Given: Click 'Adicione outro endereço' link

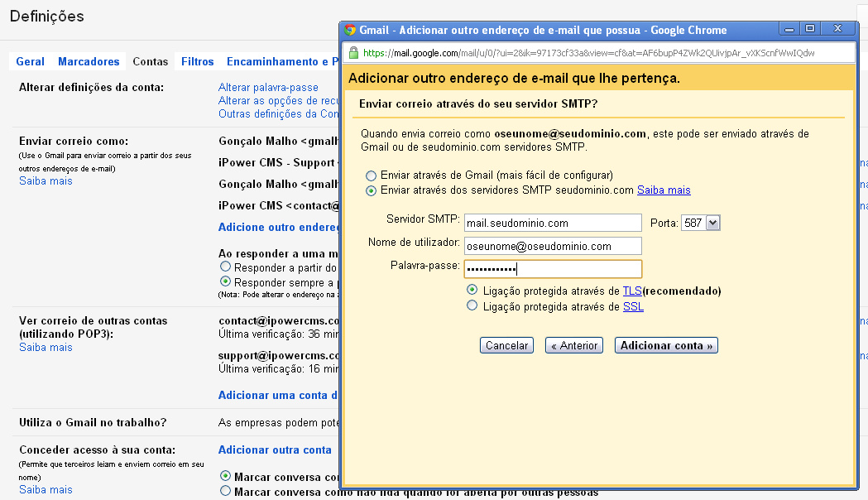Looking at the screenshot, I should [279, 228].
